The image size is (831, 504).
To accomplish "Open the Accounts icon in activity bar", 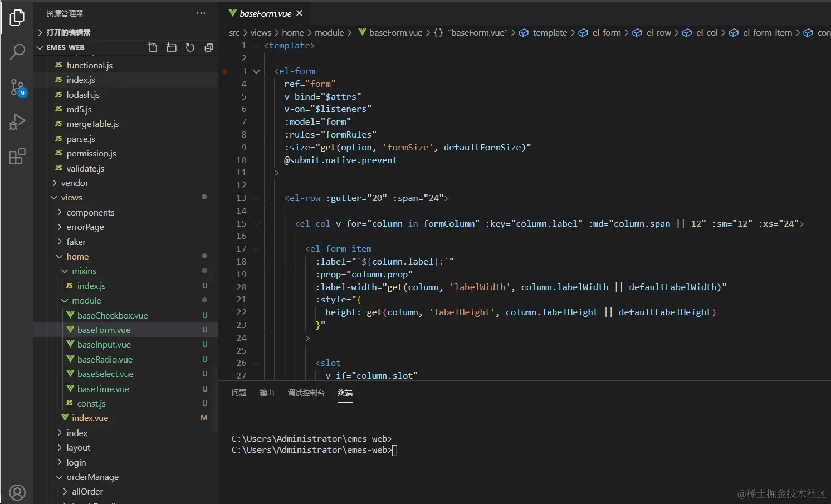I will tap(17, 492).
